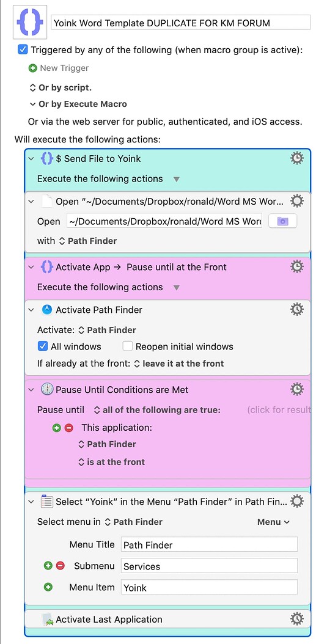Open the 'Or by script' popup
Image resolution: width=316 pixels, height=644 pixels.
coord(61,87)
